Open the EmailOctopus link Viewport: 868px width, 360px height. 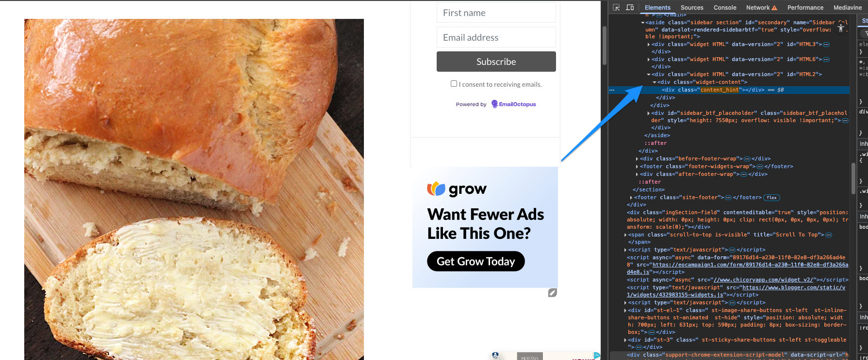click(514, 104)
